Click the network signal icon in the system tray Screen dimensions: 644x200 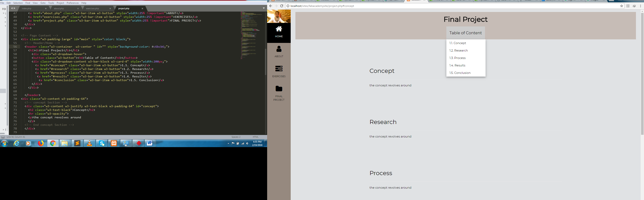[242, 143]
